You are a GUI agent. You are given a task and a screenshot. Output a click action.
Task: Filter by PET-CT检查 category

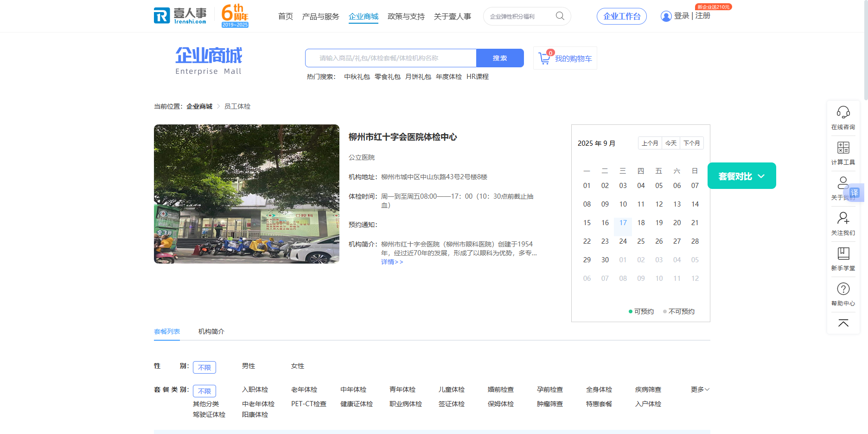coord(309,404)
